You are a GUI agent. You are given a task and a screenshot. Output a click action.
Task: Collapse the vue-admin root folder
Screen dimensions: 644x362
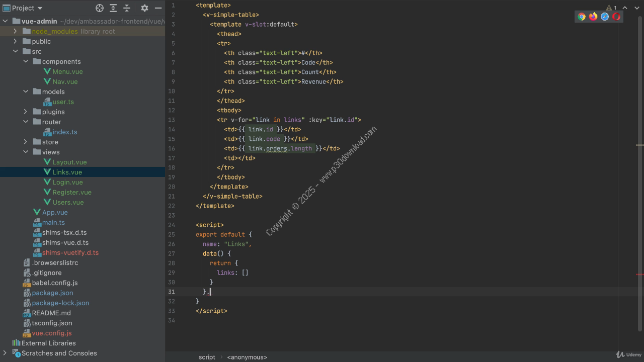point(6,21)
